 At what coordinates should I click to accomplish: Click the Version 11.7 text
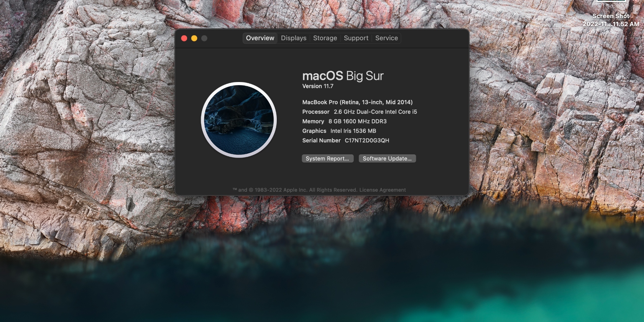(x=318, y=86)
